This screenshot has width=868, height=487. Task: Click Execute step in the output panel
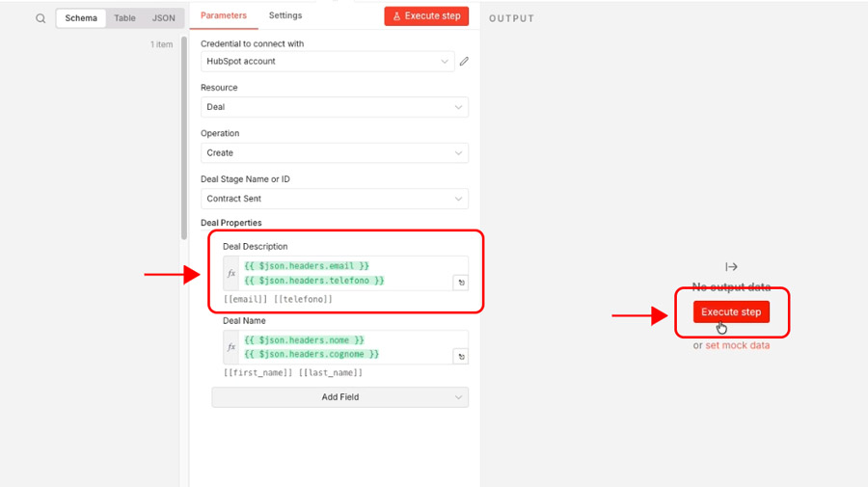731,311
